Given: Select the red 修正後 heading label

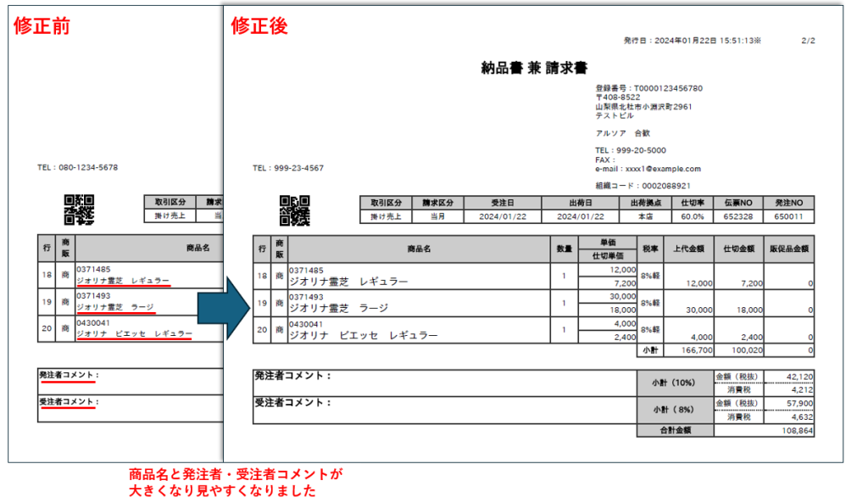Looking at the screenshot, I should 259,26.
